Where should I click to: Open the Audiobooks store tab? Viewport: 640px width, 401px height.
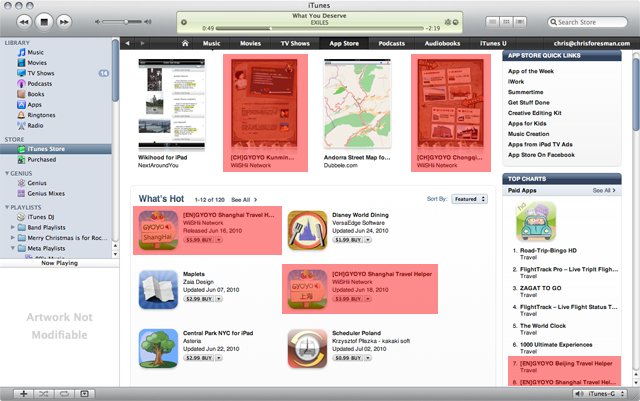point(442,43)
